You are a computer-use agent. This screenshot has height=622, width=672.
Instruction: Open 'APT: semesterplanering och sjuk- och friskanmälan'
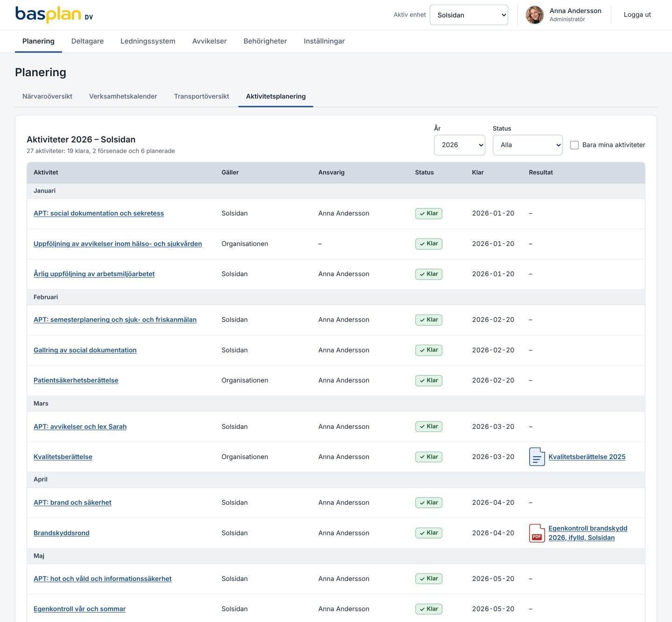coord(115,320)
